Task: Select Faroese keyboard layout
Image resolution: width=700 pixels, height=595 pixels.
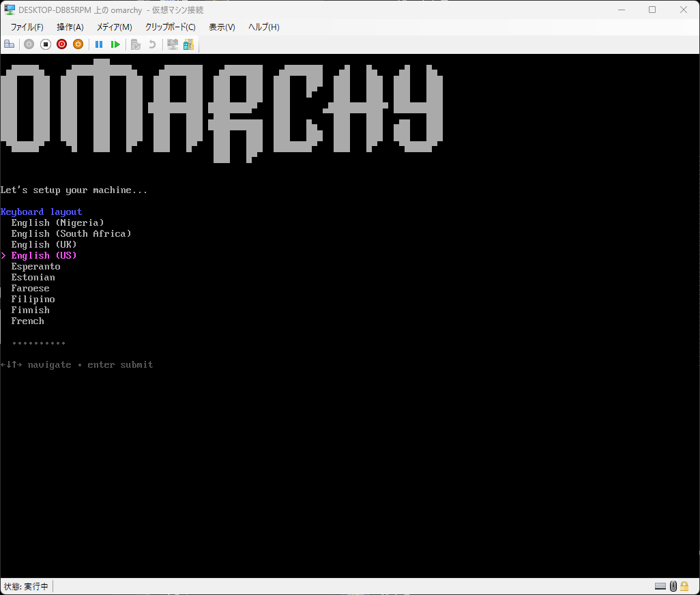Action: pyautogui.click(x=30, y=289)
